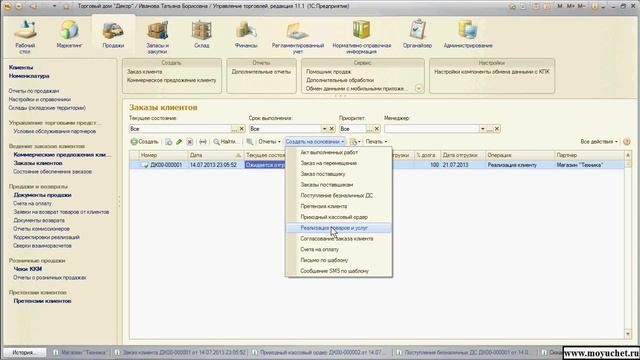Clear the Менеджер filter
The image size is (640, 360).
pos(496,129)
